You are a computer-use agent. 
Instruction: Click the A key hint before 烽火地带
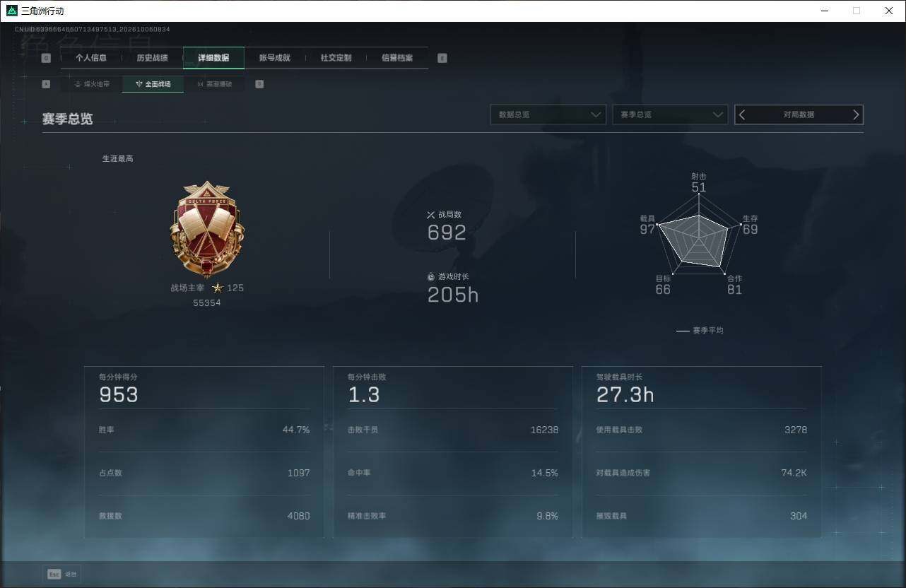(46, 83)
